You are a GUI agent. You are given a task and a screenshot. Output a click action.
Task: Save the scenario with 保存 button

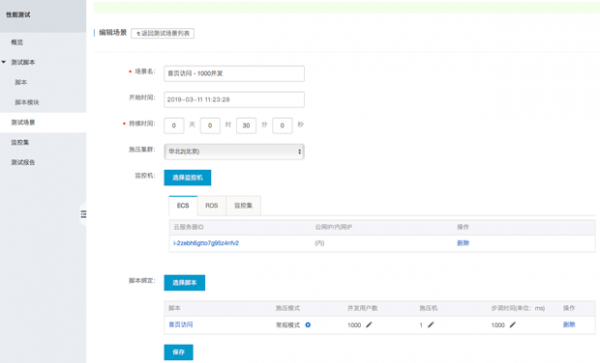[179, 352]
